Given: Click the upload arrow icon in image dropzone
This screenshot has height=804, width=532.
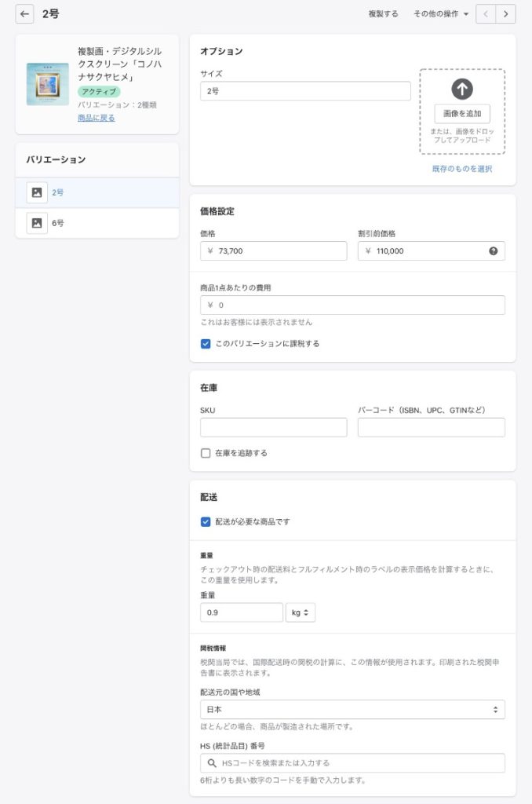Looking at the screenshot, I should [x=462, y=90].
